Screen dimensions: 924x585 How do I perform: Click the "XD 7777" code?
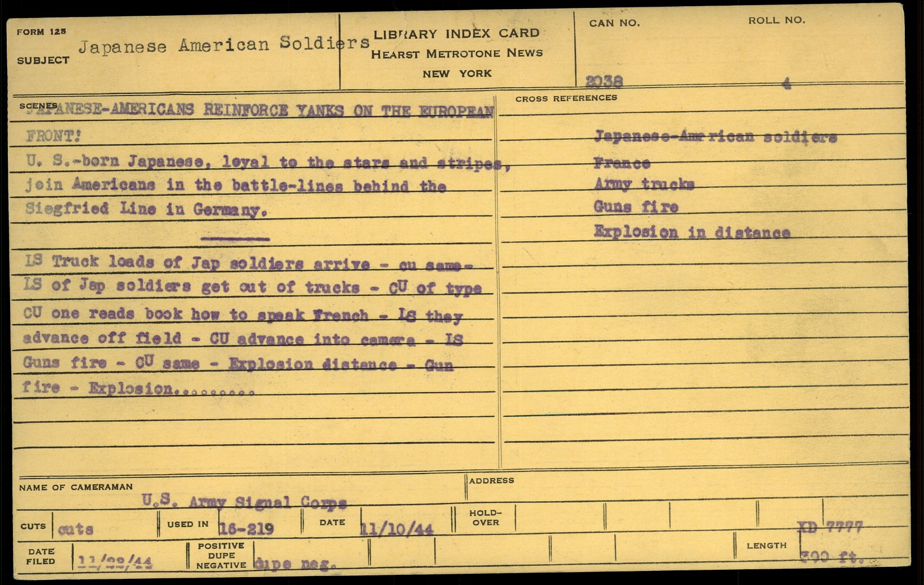830,528
